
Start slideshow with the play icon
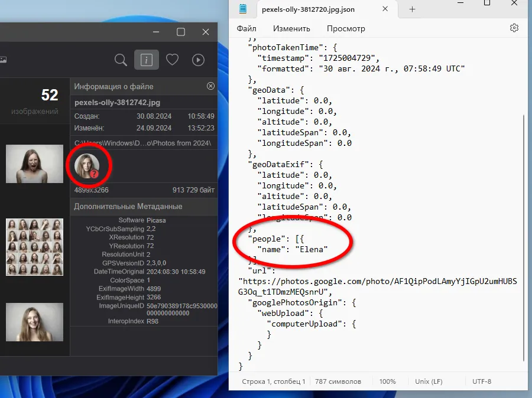click(x=198, y=60)
